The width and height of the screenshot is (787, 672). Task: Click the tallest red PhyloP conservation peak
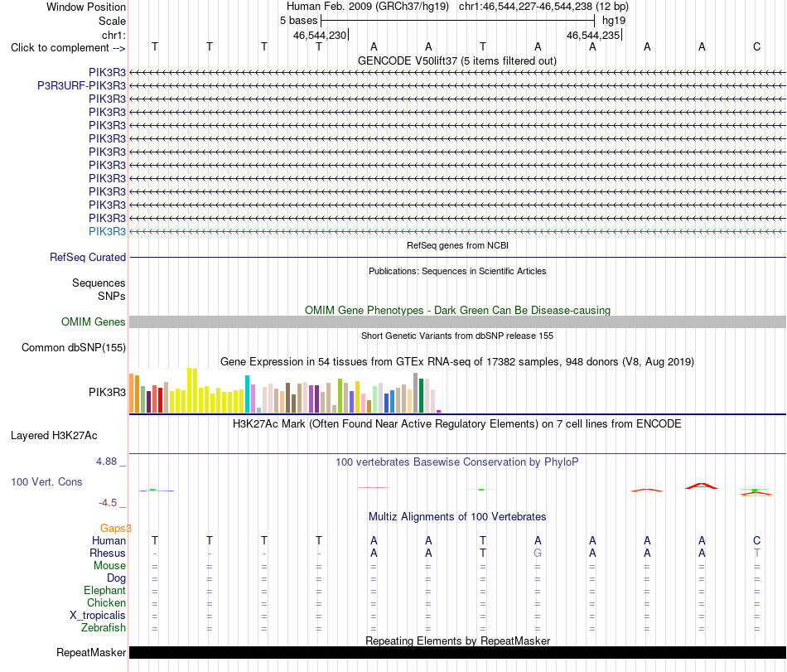point(702,486)
